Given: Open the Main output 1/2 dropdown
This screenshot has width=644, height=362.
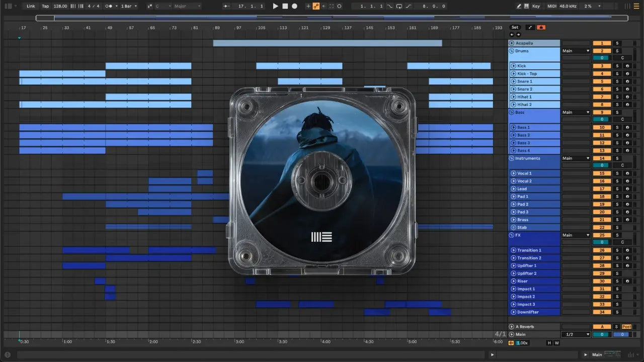Looking at the screenshot, I should 576,334.
